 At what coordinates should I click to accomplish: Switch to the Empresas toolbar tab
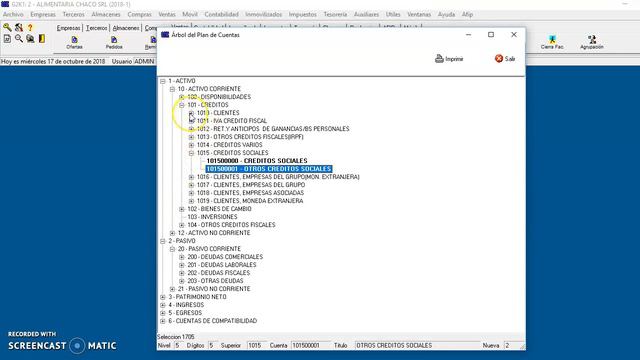68,28
